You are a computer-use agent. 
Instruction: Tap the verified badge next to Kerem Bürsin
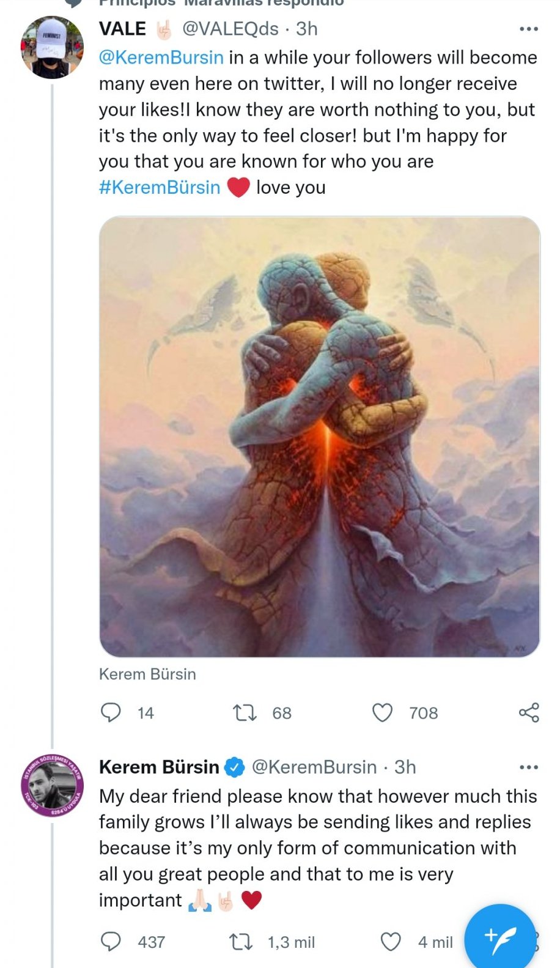tap(234, 767)
